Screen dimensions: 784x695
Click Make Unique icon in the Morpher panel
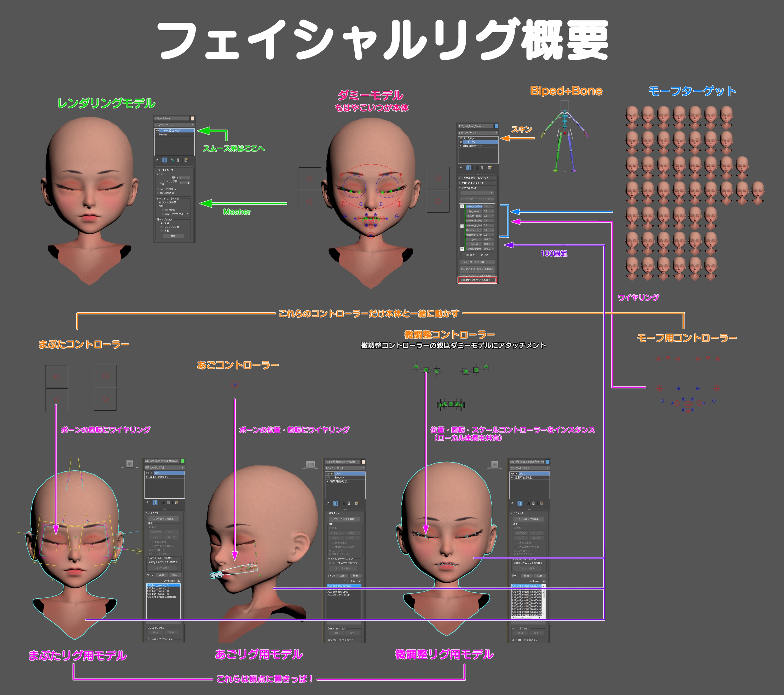pos(477,168)
